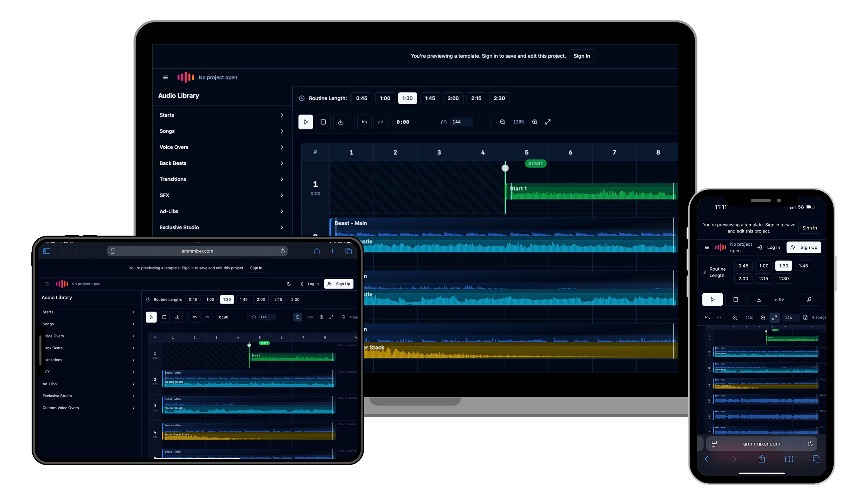
Task: Click the music note icon on the phone
Action: [809, 299]
